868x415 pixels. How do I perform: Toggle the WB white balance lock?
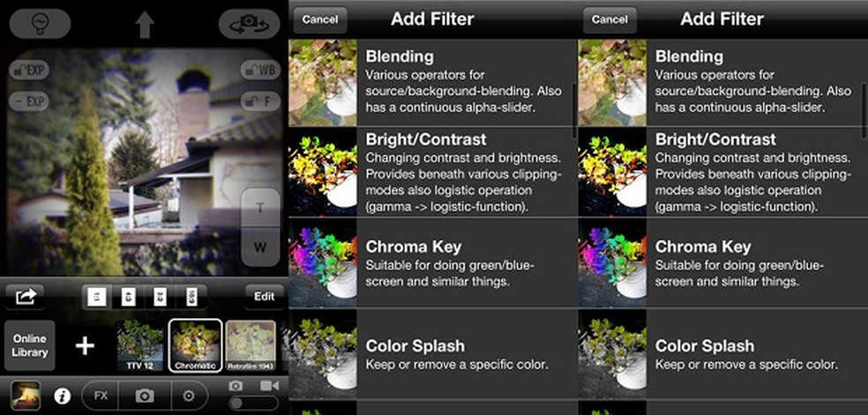point(260,70)
